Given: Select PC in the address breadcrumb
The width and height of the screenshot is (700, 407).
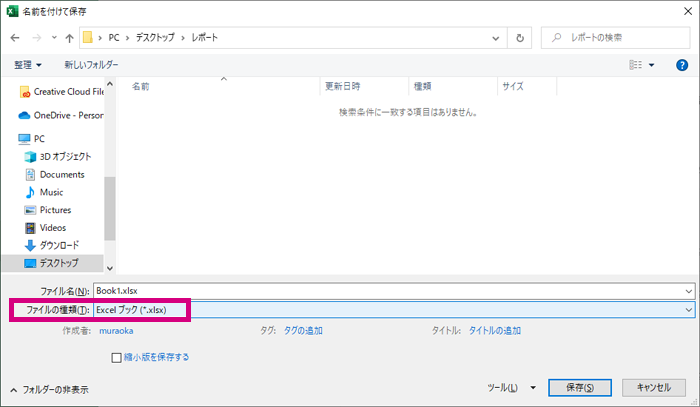Looking at the screenshot, I should tap(114, 38).
